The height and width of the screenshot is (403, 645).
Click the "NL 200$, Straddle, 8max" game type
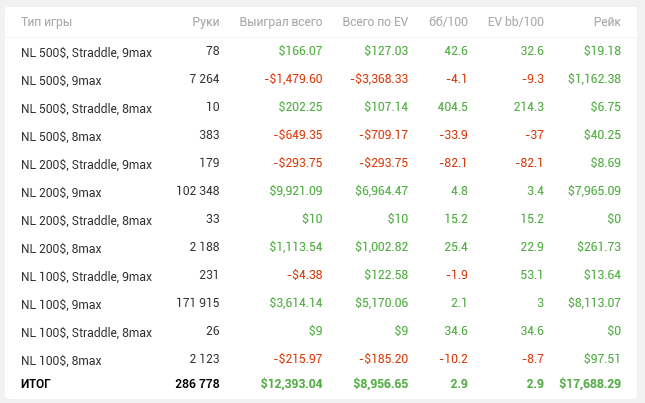(x=86, y=220)
